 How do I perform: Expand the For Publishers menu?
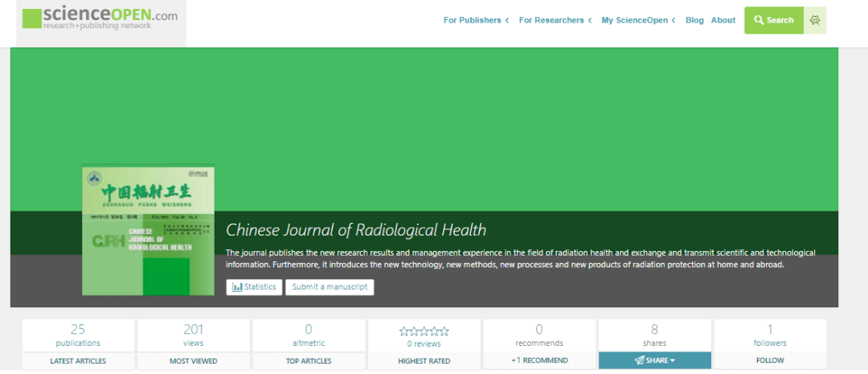click(476, 20)
